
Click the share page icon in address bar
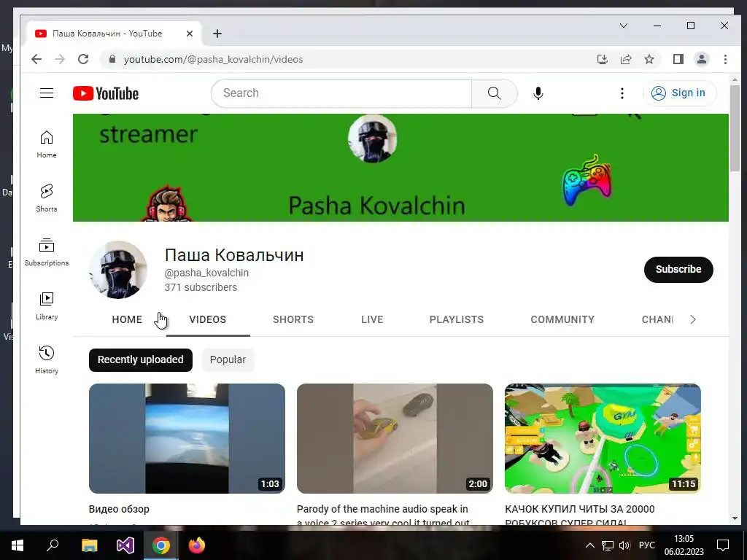[x=625, y=59]
